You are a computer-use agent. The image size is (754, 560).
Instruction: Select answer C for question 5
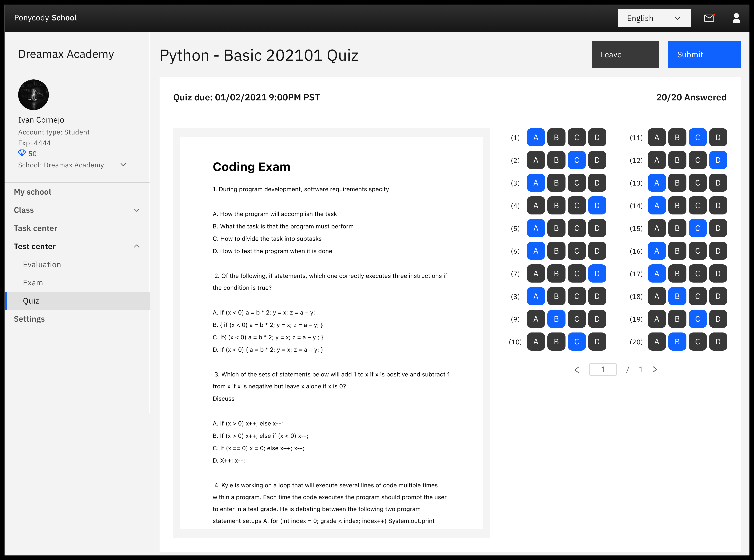pyautogui.click(x=577, y=228)
